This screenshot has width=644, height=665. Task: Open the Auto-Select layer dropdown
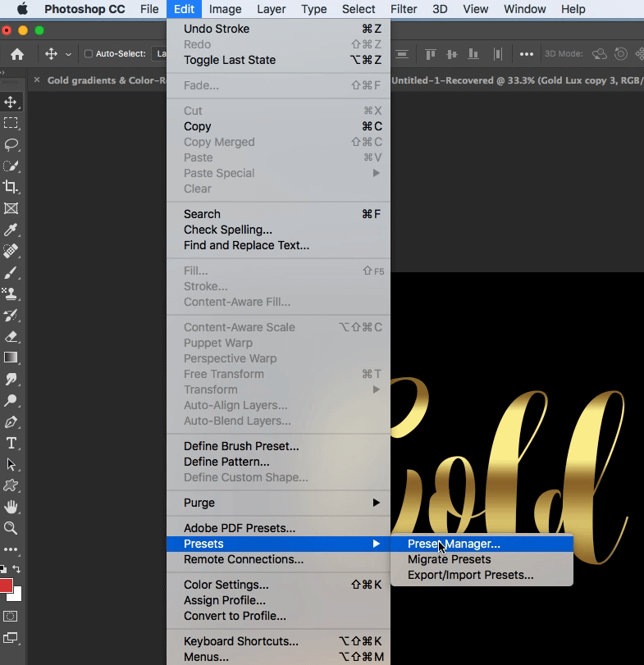(x=159, y=54)
